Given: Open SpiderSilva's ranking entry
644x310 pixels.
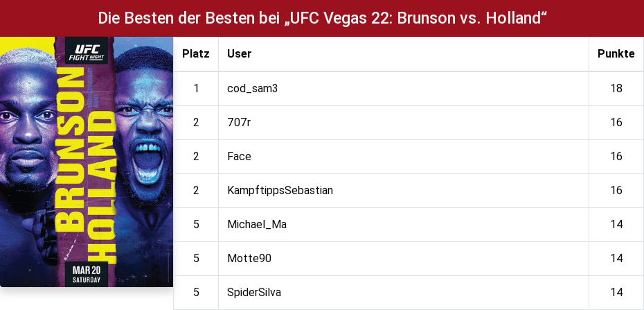Looking at the screenshot, I should tap(254, 293).
